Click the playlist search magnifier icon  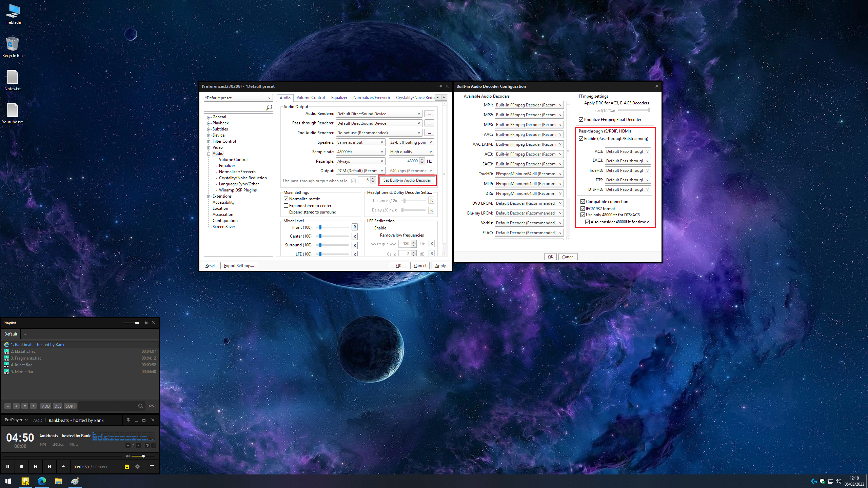tap(140, 406)
